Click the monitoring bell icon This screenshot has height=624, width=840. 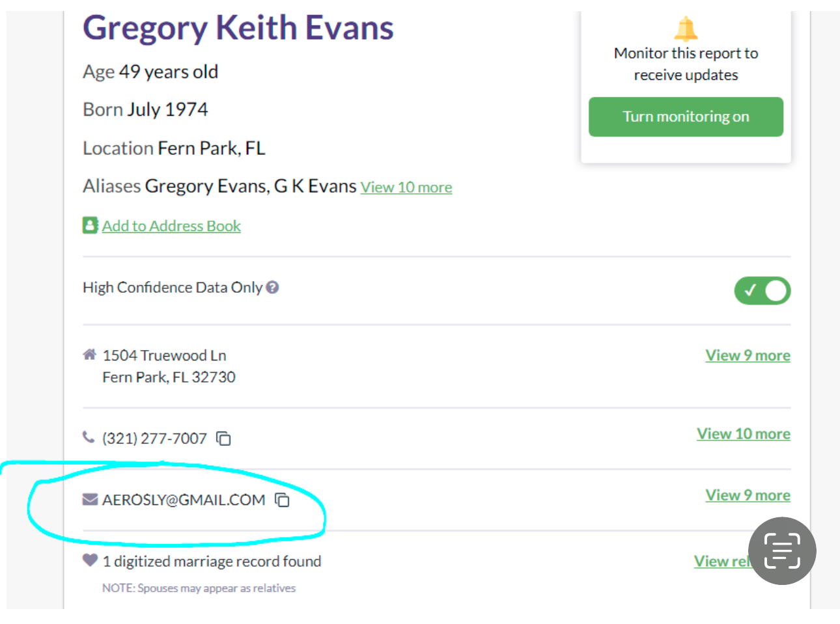[x=686, y=29]
